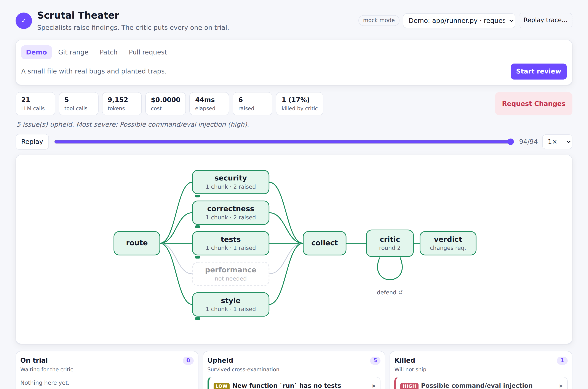This screenshot has width=588, height=389.
Task: Click the Upheld count badge 5
Action: pyautogui.click(x=375, y=360)
